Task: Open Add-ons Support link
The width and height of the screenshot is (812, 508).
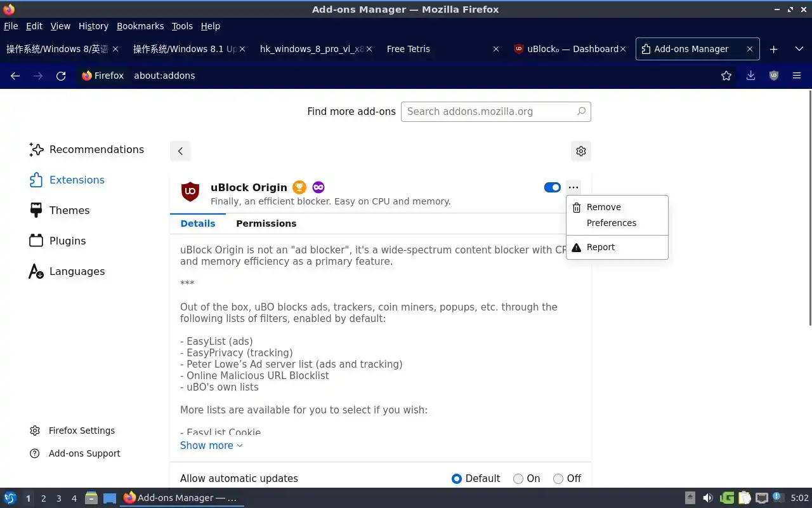Action: click(75, 453)
